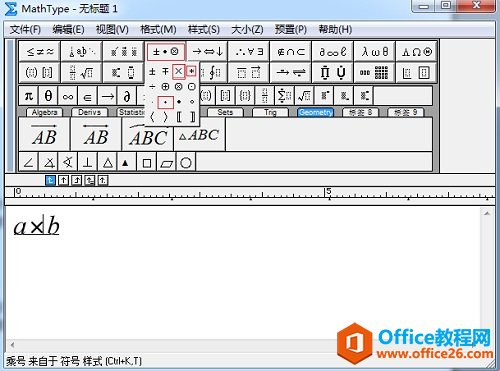Choose the minus-plus sign in operator popup
This screenshot has width=500, height=371.
click(165, 71)
